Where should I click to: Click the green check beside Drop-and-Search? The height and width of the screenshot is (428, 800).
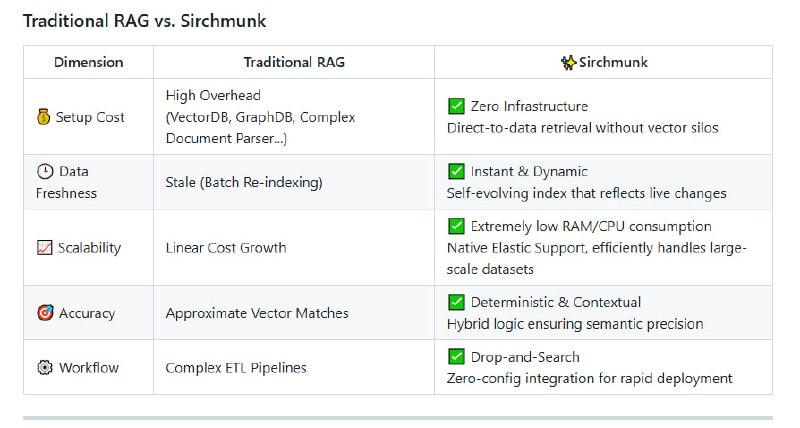point(456,356)
